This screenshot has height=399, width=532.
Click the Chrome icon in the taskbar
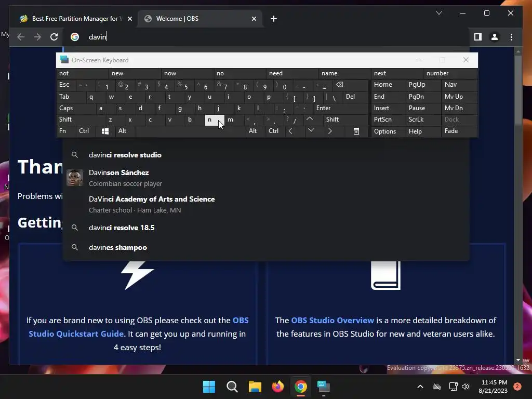point(301,387)
